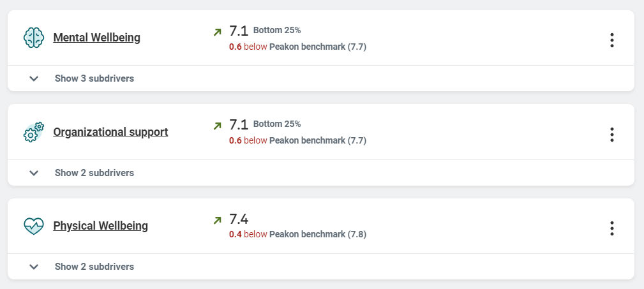
Task: Click 'Show 2 subdrivers' under Organizational support
Action: click(94, 173)
